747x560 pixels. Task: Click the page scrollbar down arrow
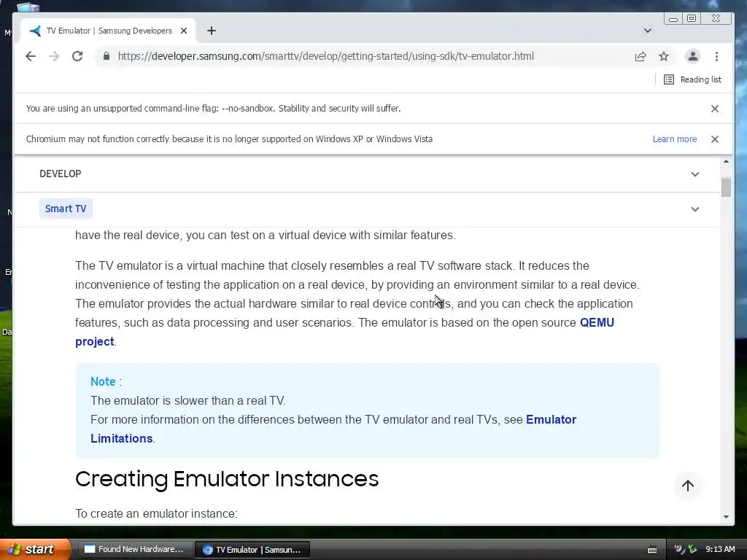tap(726, 517)
